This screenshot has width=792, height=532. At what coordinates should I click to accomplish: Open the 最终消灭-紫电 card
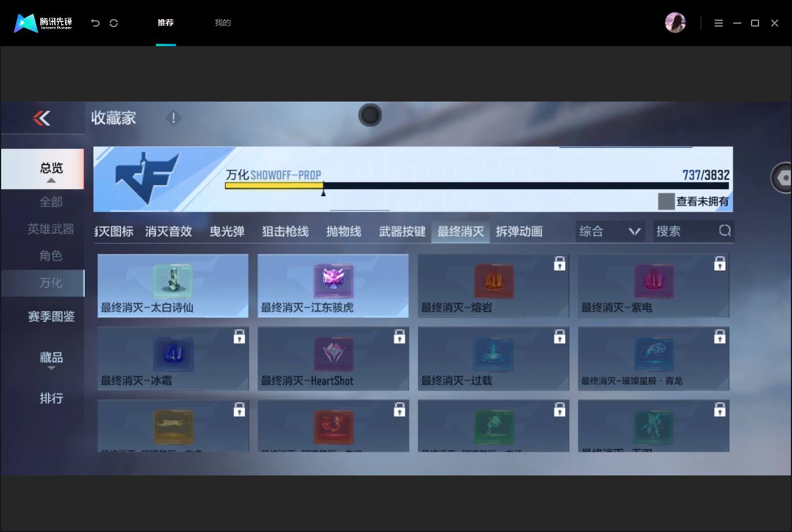click(x=653, y=286)
